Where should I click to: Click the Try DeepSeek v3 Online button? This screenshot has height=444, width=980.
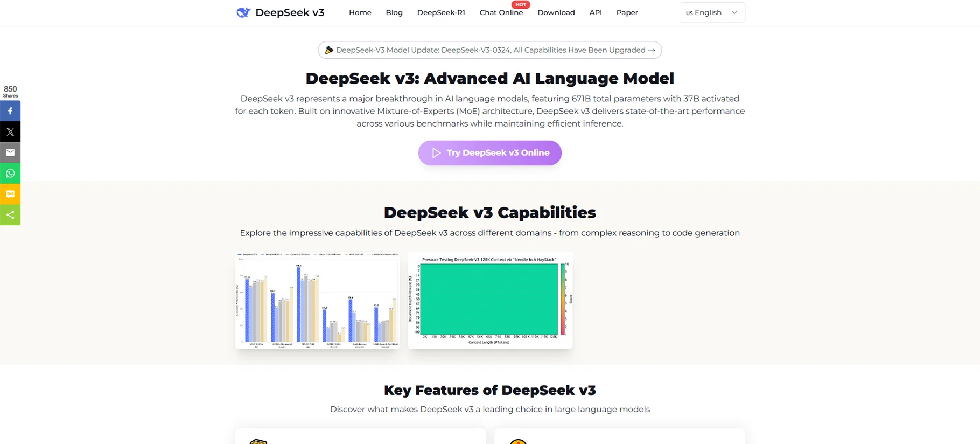point(490,153)
